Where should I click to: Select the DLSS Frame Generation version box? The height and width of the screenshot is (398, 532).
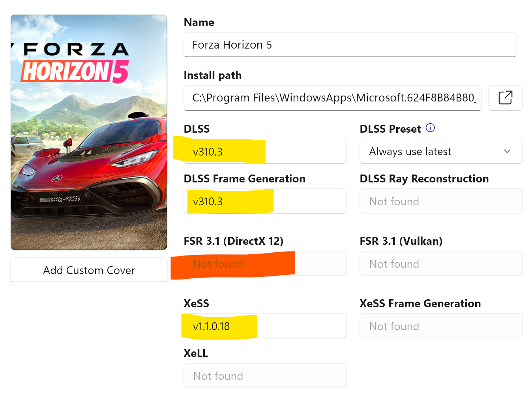tap(265, 201)
